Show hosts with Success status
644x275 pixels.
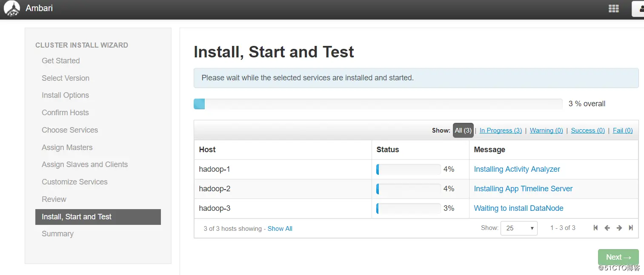(587, 130)
